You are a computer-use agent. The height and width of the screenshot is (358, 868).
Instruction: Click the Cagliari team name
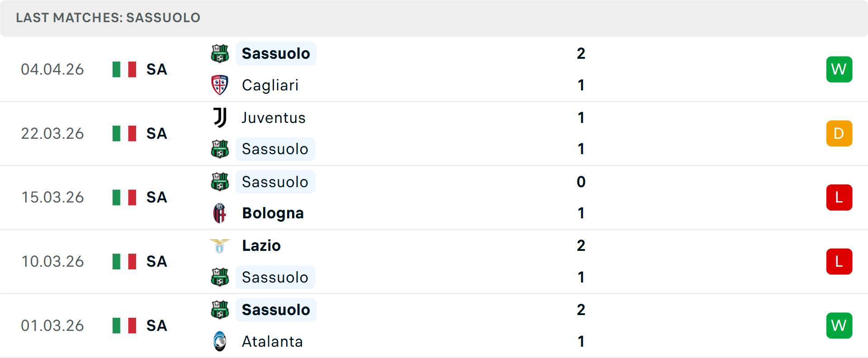(x=269, y=85)
